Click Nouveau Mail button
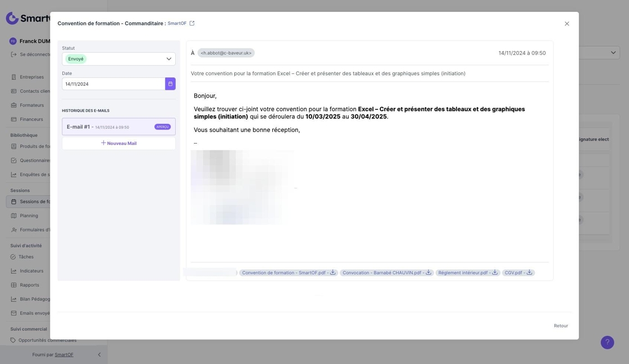629x364 pixels. click(118, 143)
